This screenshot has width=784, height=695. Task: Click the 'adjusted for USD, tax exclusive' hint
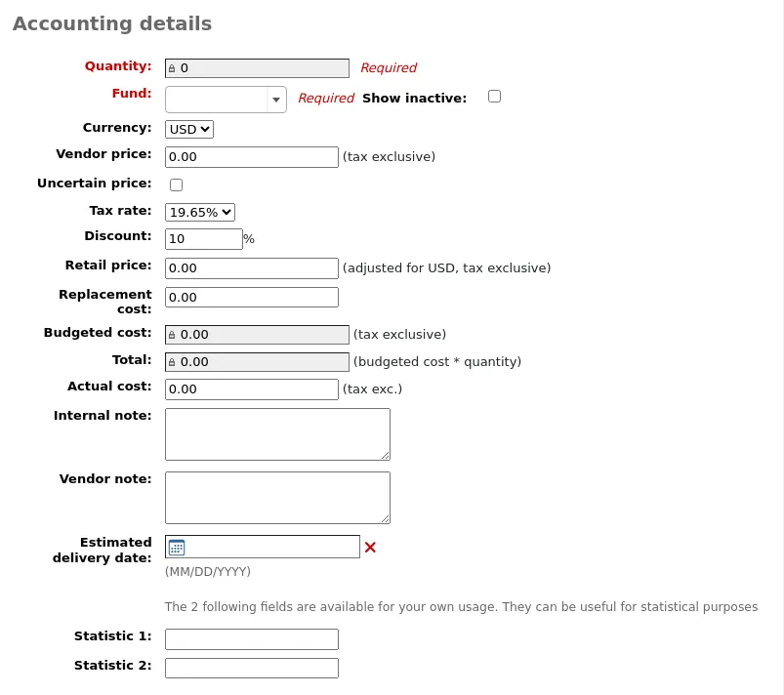(446, 268)
